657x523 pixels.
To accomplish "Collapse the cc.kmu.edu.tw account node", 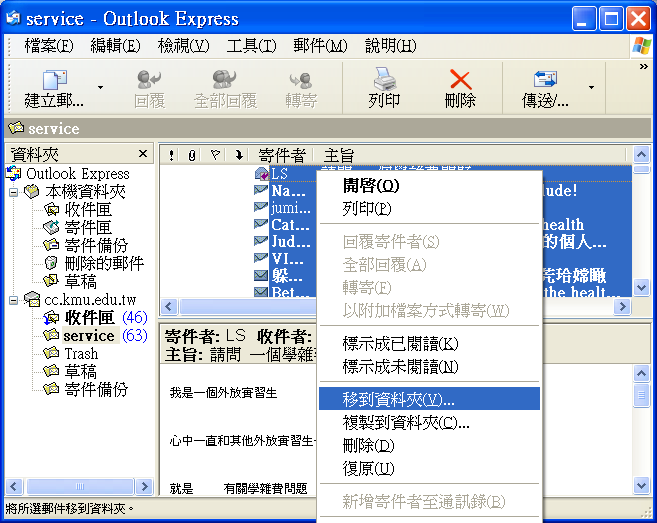I will pyautogui.click(x=13, y=300).
